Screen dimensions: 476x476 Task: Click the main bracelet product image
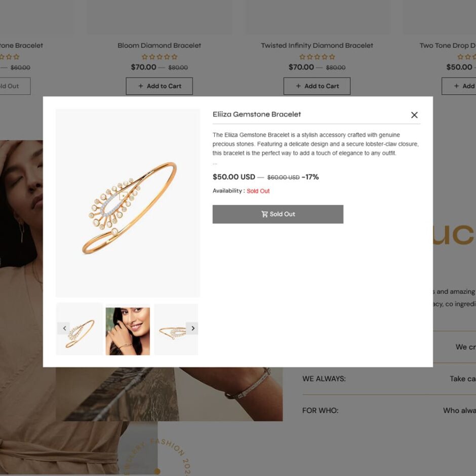coord(128,203)
